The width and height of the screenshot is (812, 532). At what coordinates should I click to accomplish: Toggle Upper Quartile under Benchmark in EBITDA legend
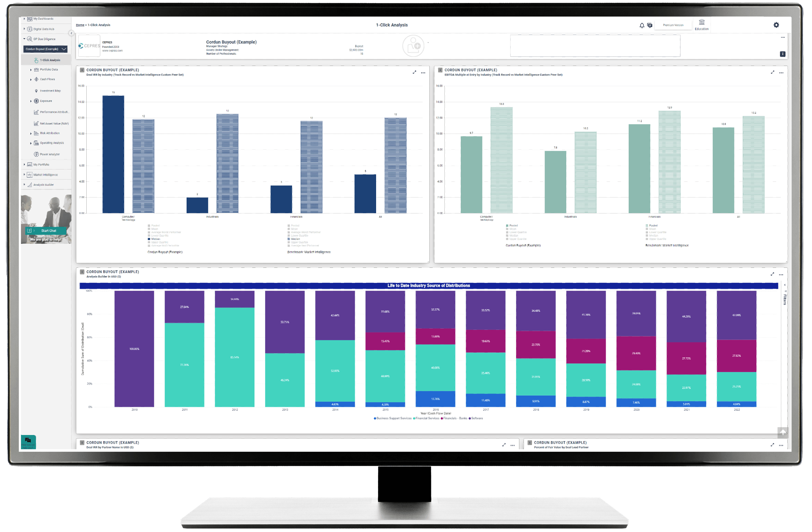tap(656, 239)
